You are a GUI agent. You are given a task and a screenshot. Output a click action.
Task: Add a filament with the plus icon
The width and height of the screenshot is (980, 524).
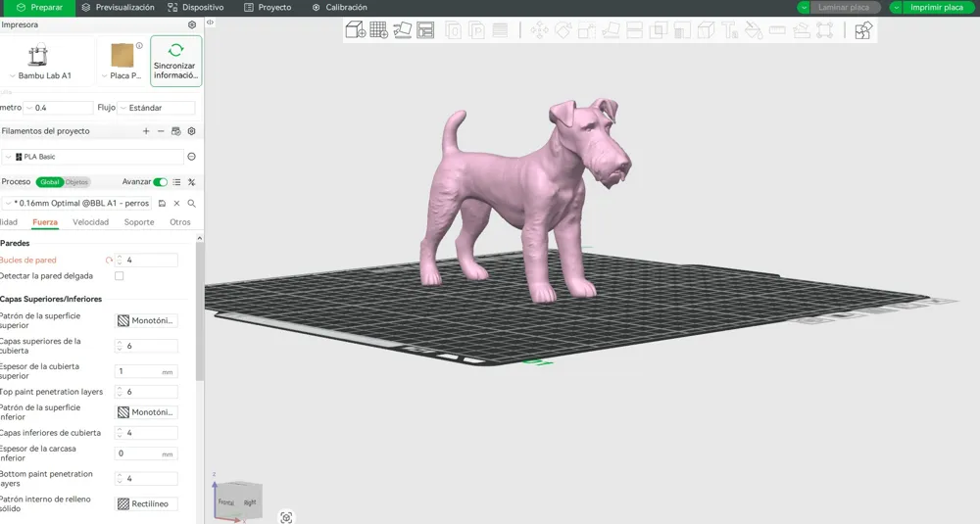[146, 131]
